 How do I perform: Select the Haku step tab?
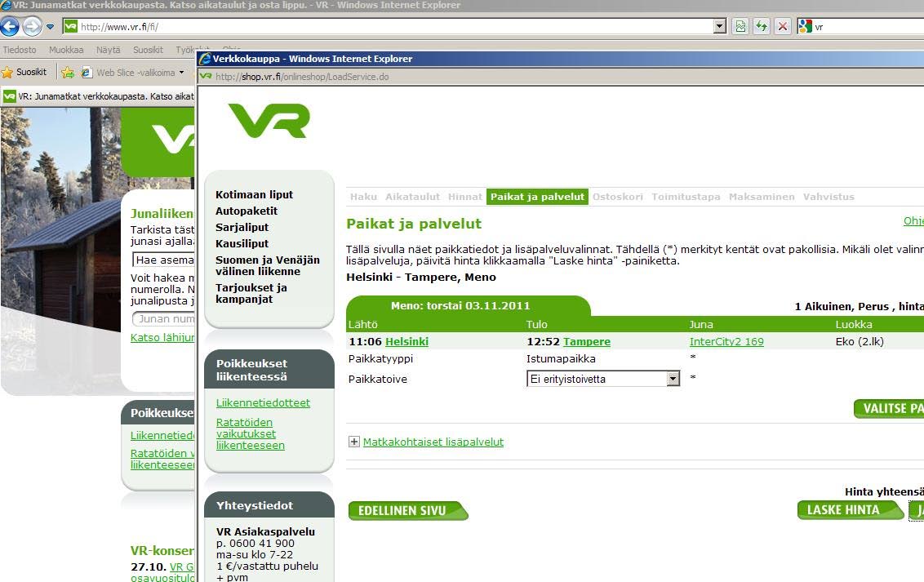tap(363, 197)
